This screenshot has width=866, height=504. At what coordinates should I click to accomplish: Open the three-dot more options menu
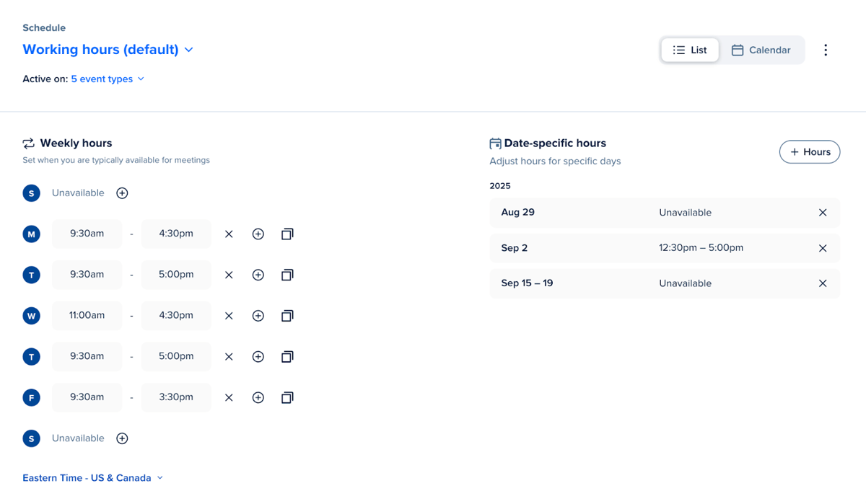pyautogui.click(x=826, y=50)
